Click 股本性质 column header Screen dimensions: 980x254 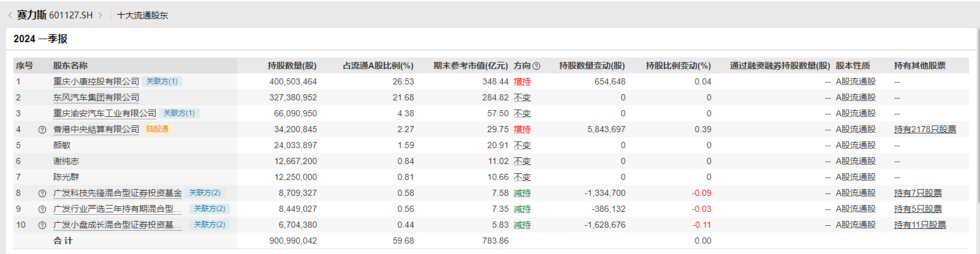point(853,65)
